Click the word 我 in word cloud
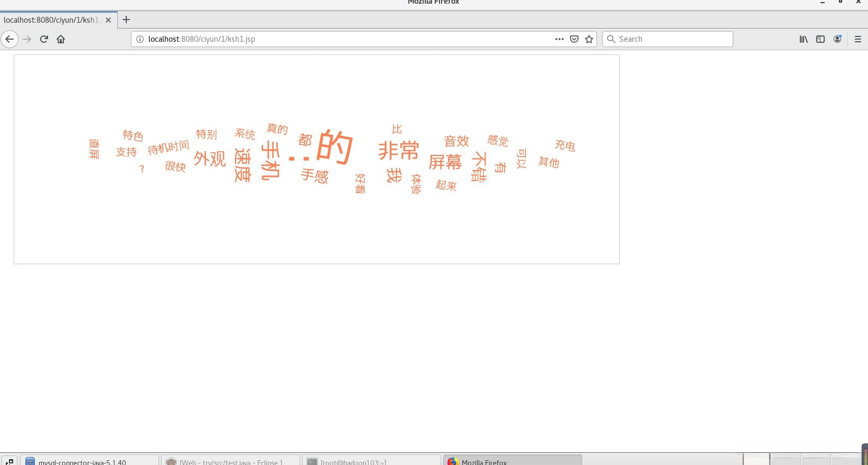868x465 pixels. point(394,175)
